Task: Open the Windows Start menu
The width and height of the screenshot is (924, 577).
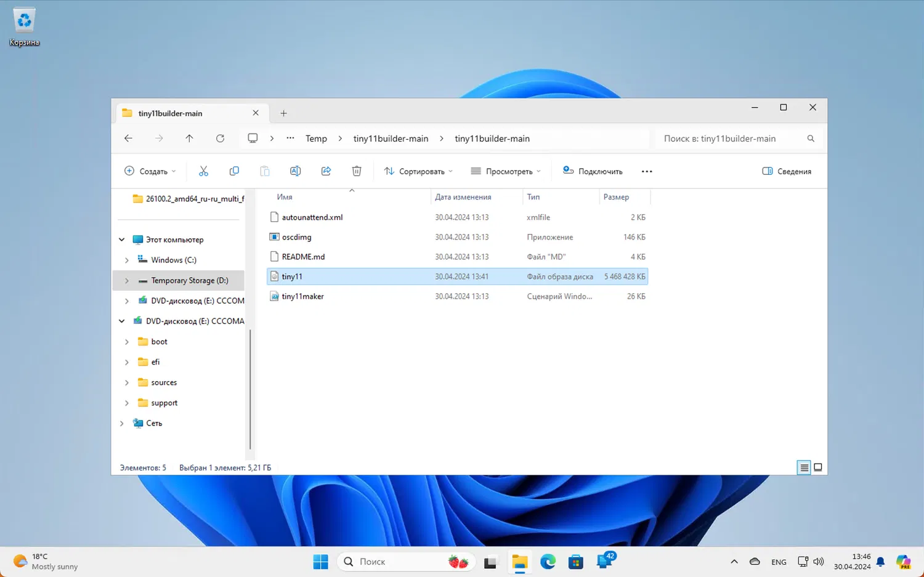Action: point(321,562)
